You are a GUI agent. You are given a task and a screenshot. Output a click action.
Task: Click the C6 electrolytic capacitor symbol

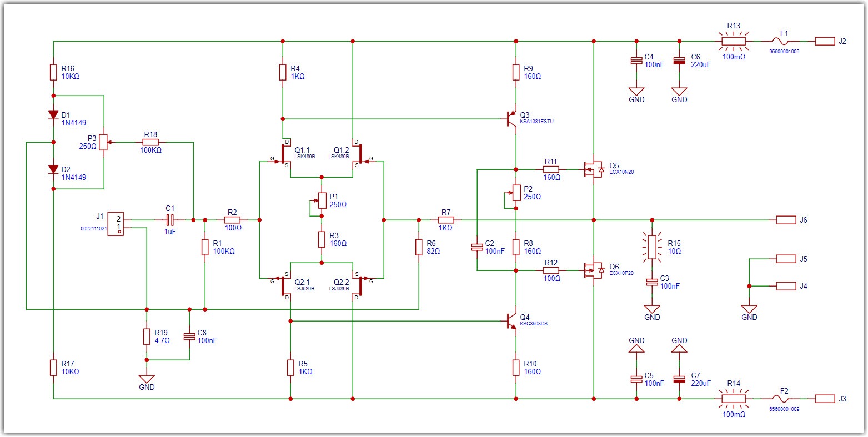(x=679, y=61)
